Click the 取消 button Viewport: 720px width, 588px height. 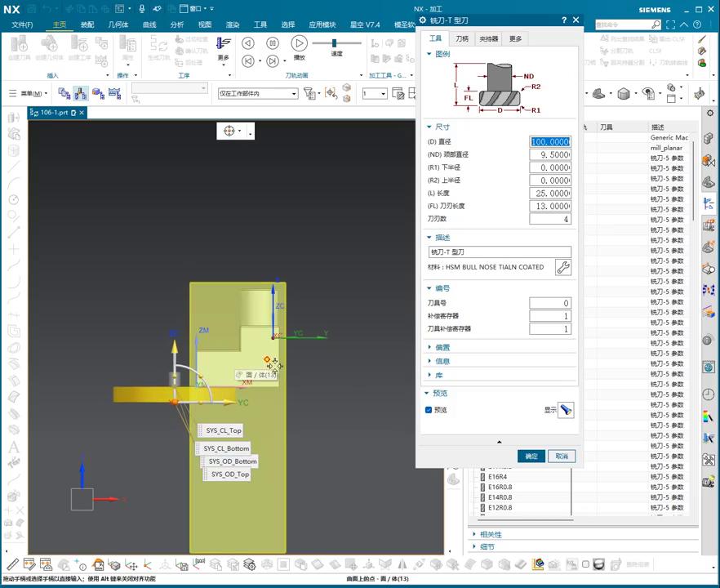coord(562,456)
